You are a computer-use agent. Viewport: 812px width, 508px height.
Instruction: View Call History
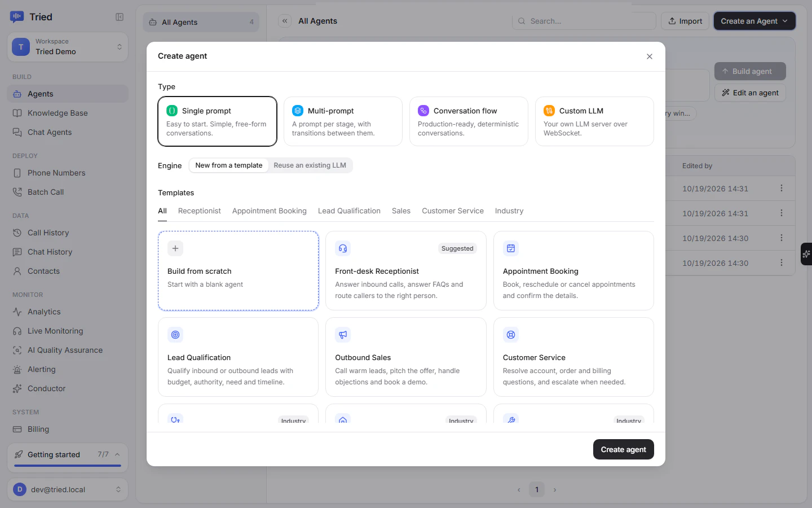tap(68, 233)
